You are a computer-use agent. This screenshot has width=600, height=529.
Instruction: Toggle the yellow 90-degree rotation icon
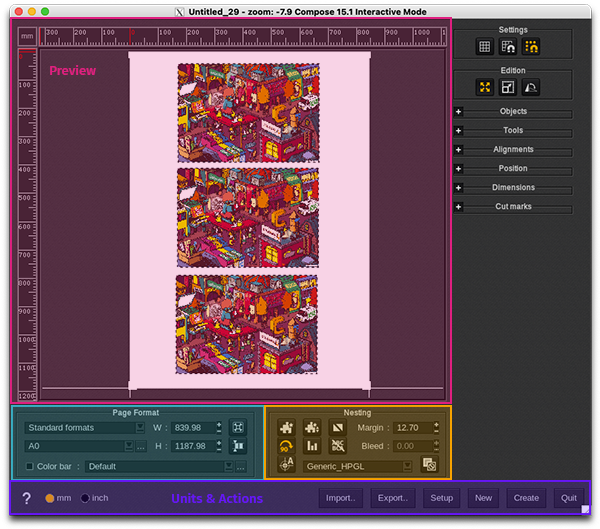coord(286,446)
